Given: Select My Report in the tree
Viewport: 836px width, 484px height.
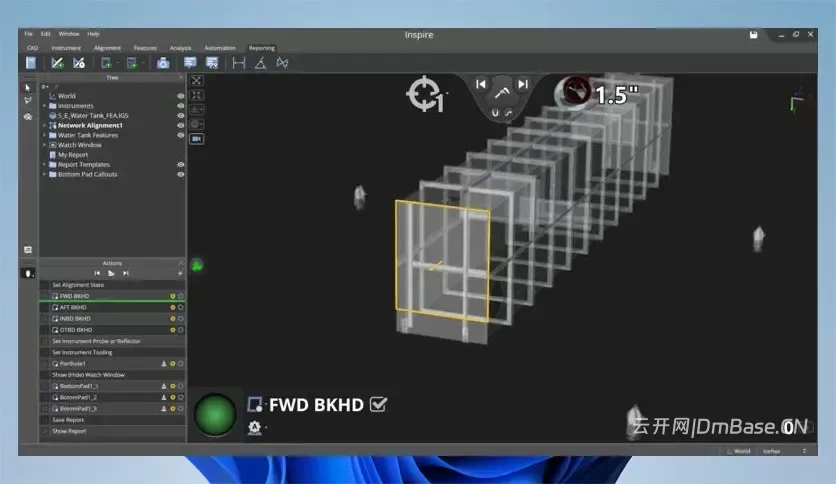Looking at the screenshot, I should [73, 155].
